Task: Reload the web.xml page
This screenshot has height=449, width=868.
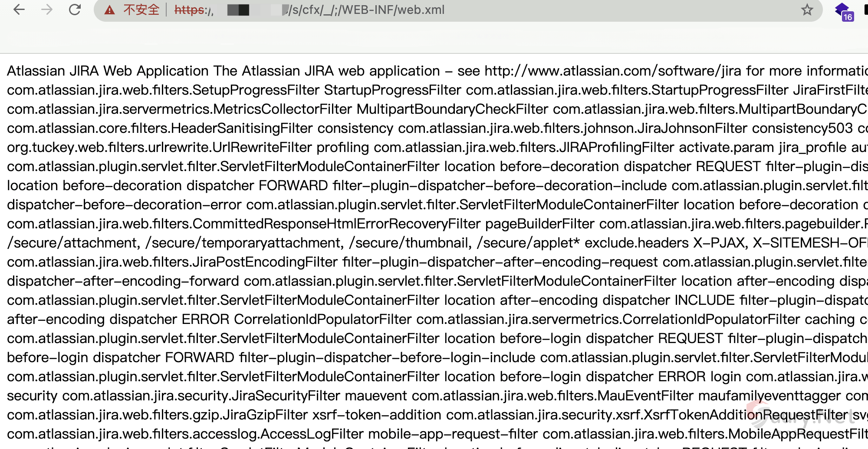Action: pyautogui.click(x=75, y=10)
